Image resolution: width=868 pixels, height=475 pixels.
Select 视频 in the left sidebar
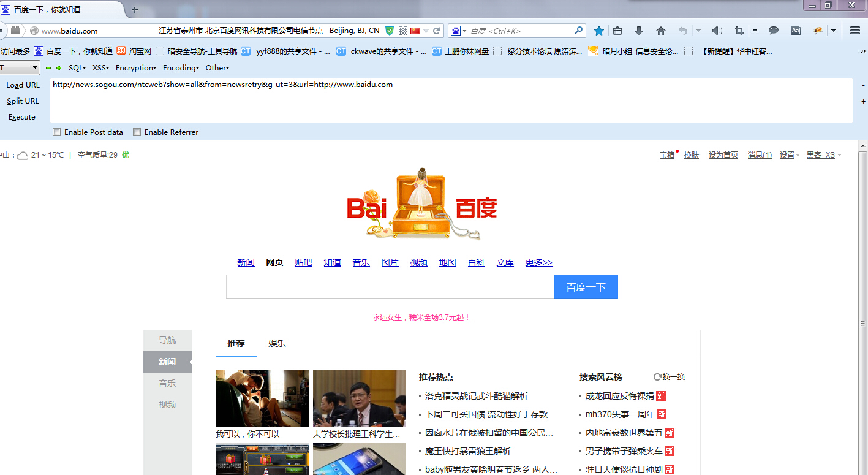[167, 405]
